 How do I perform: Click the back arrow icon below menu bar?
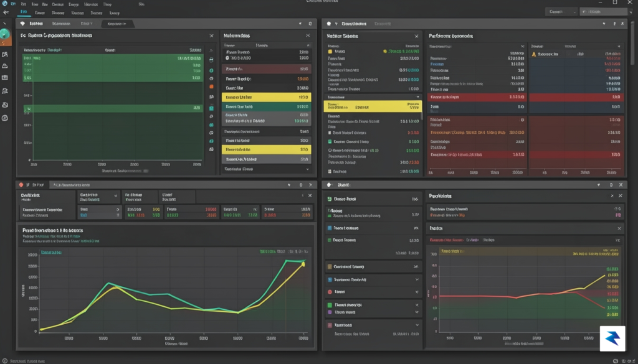(5, 12)
